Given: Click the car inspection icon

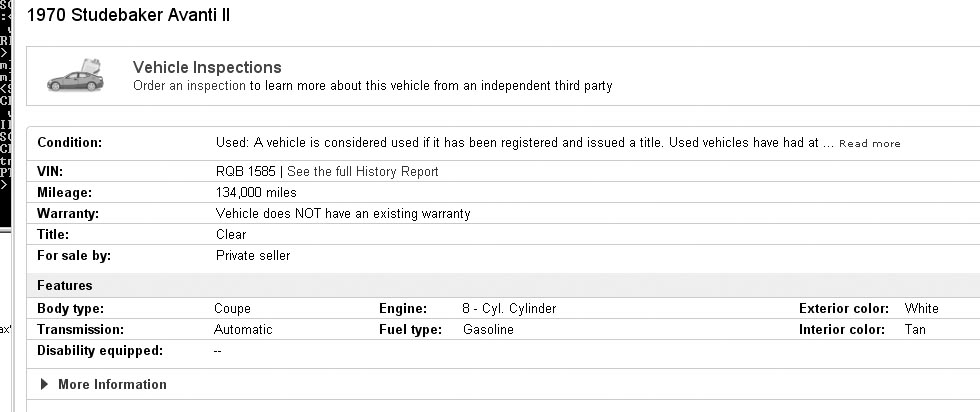Looking at the screenshot, I should (x=76, y=75).
